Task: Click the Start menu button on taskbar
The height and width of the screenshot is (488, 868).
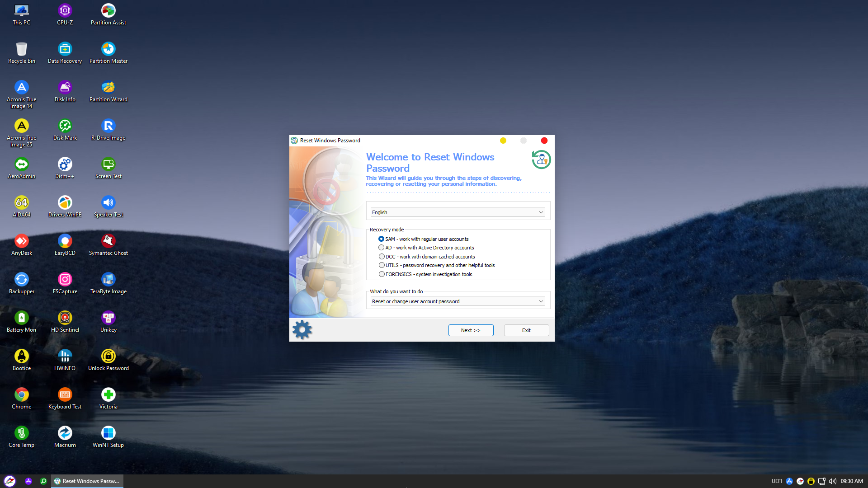Action: 10,481
